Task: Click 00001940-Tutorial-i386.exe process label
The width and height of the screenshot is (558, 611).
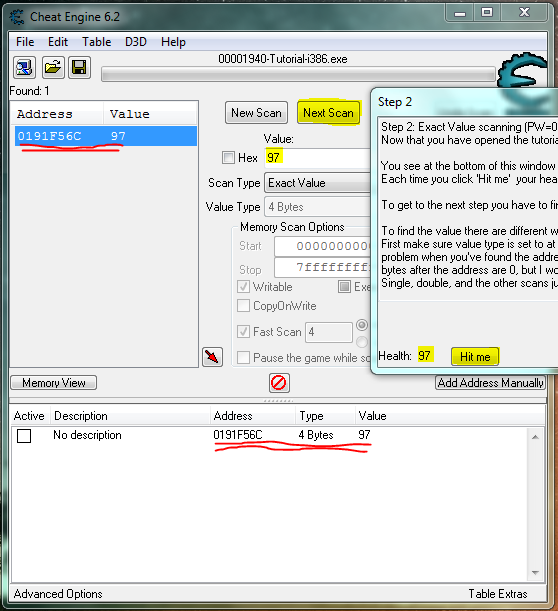Action: (x=283, y=59)
